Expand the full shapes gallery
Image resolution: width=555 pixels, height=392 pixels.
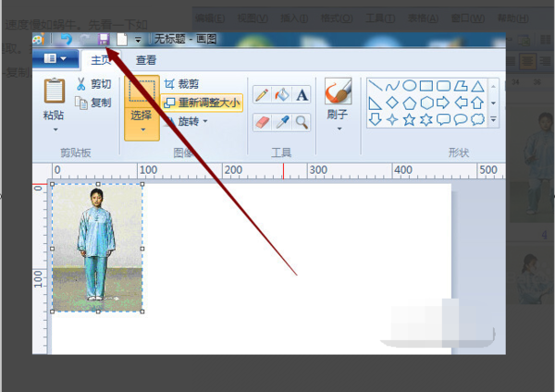click(493, 119)
